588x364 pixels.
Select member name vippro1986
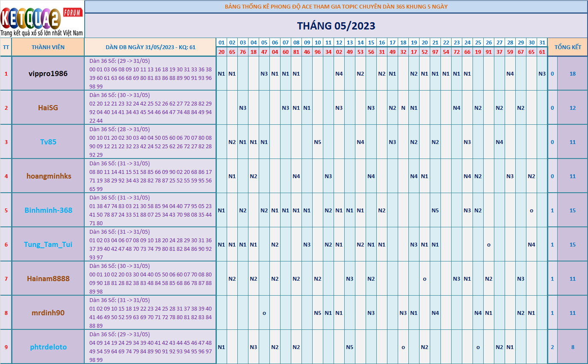tap(48, 73)
